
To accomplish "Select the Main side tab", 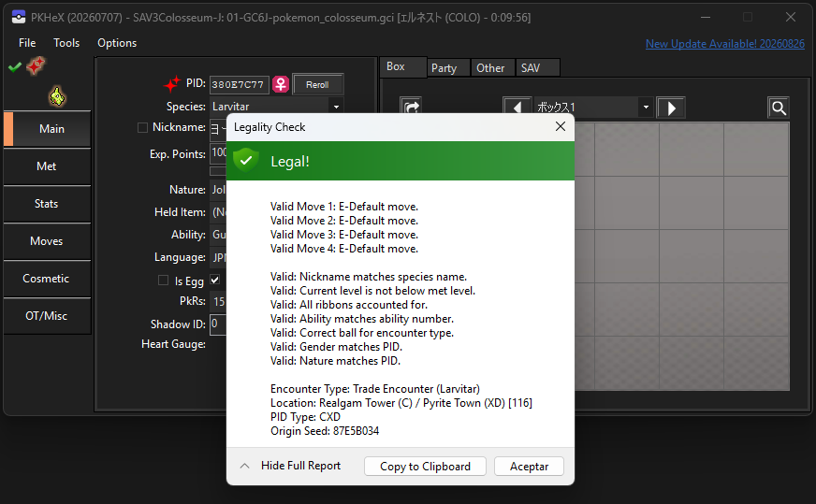I will coord(48,128).
